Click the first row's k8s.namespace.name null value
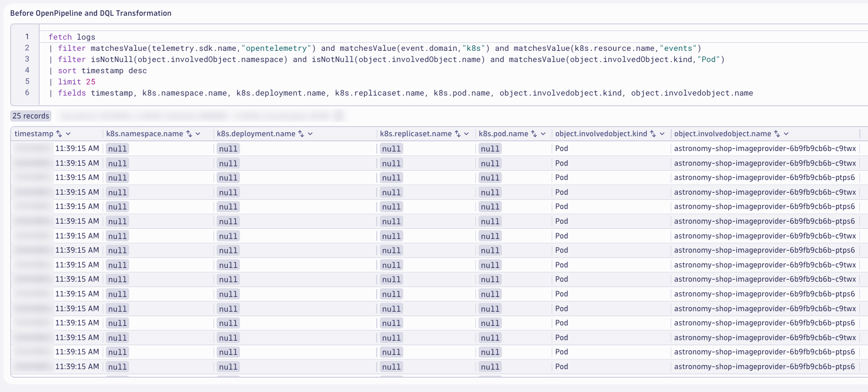The width and height of the screenshot is (868, 392). (x=117, y=149)
